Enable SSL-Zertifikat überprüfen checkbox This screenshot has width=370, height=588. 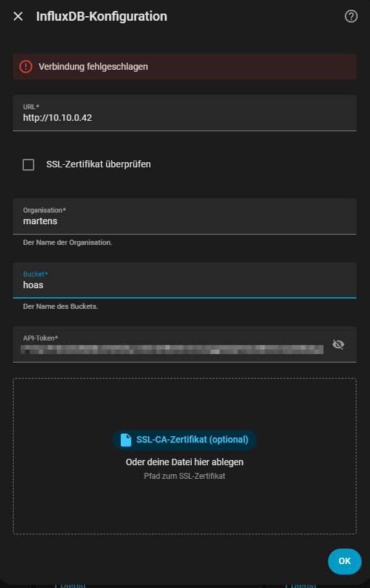(x=28, y=165)
